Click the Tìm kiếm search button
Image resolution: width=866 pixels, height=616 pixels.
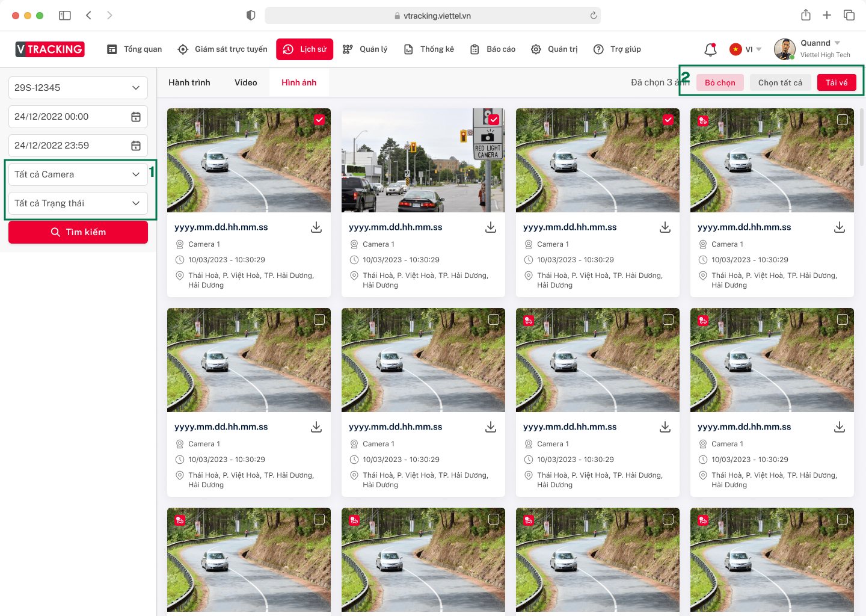[x=78, y=232]
